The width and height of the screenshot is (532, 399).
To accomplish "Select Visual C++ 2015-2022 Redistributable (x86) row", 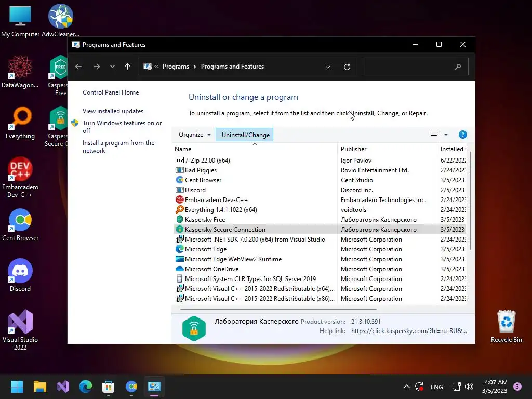I will (320, 299).
